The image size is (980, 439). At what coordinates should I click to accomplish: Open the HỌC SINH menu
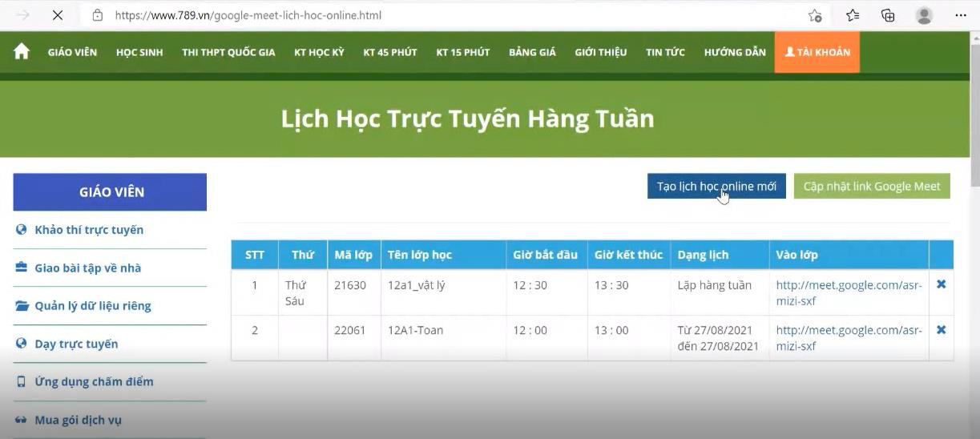(139, 52)
